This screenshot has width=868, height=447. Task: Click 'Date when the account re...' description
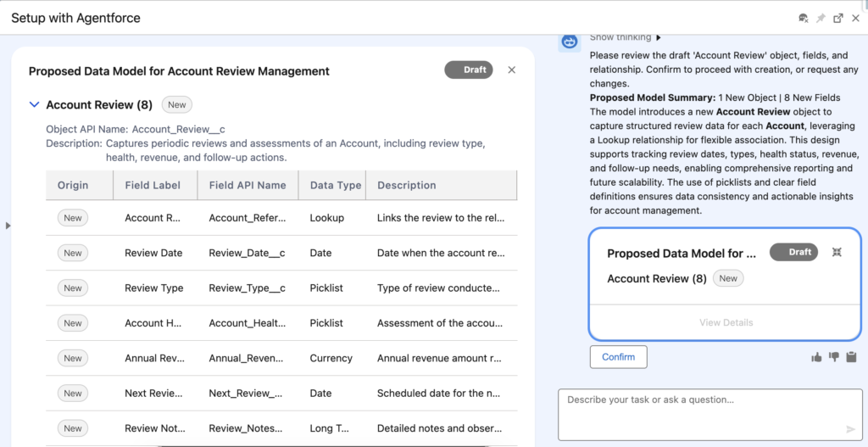[441, 253]
